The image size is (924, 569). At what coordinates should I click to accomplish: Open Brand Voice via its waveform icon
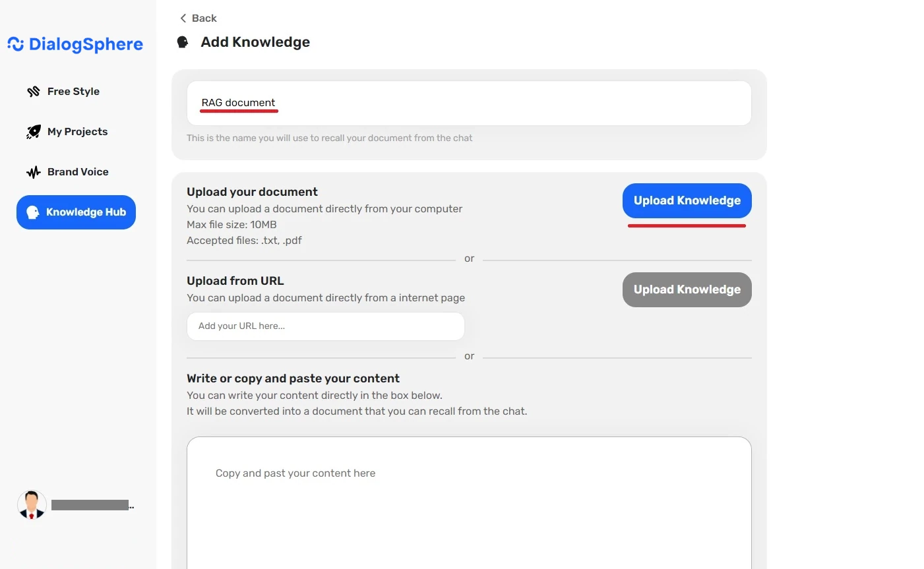33,171
